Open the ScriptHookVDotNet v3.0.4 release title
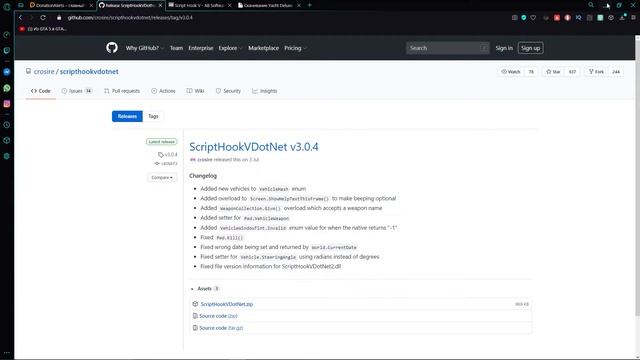640x360 pixels. pos(253,147)
